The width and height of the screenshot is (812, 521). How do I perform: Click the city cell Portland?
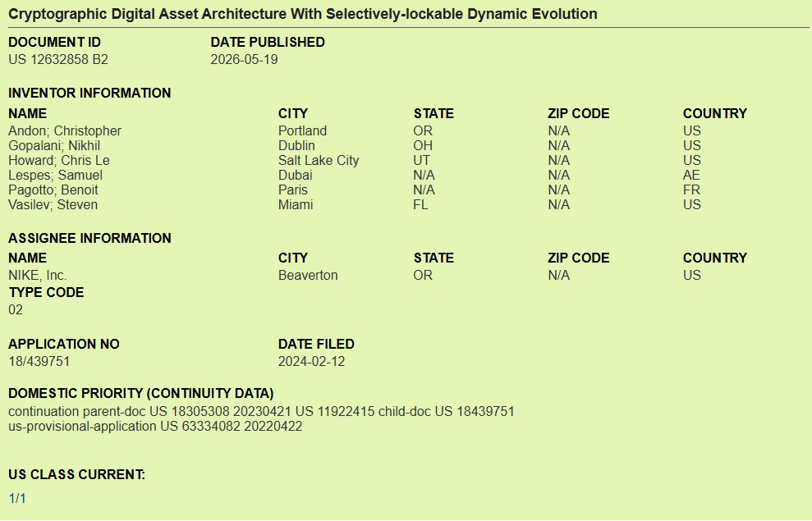coord(302,131)
